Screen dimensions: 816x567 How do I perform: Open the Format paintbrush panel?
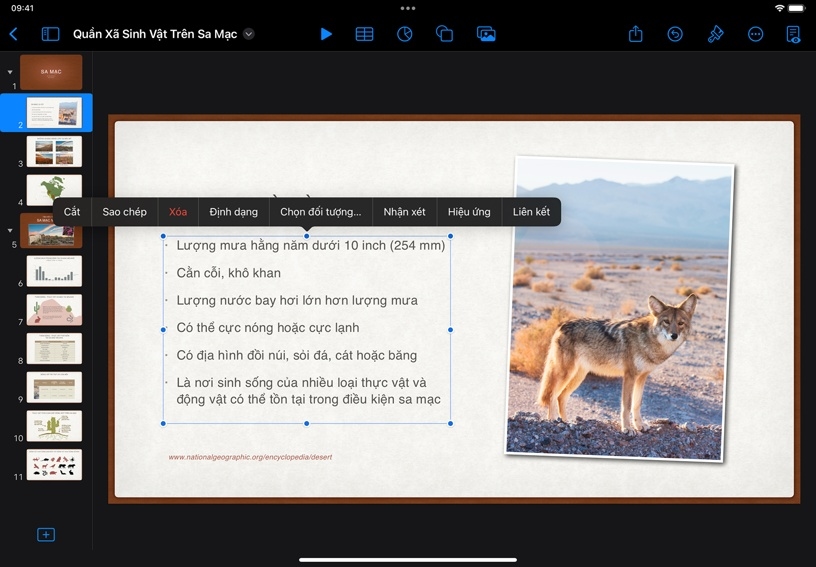pos(715,34)
